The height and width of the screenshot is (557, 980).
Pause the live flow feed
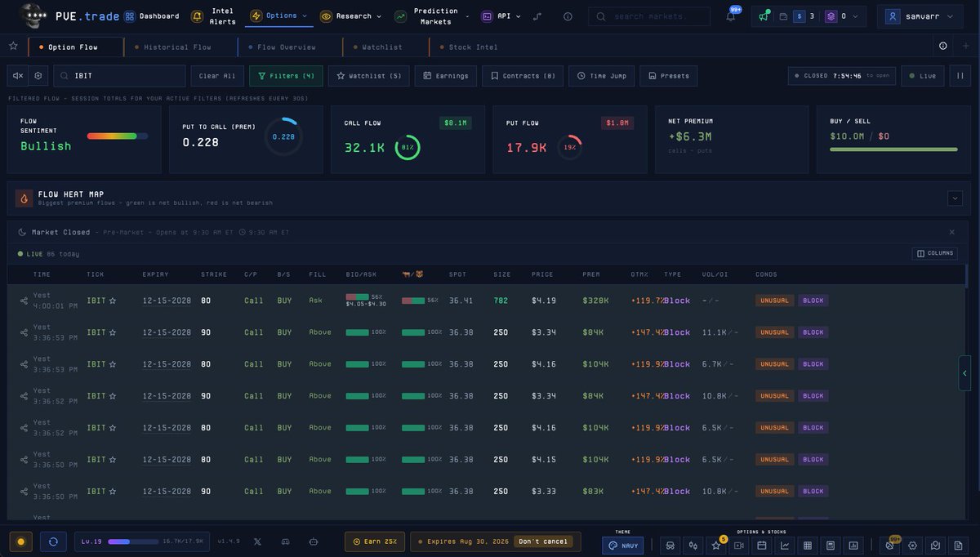(960, 76)
